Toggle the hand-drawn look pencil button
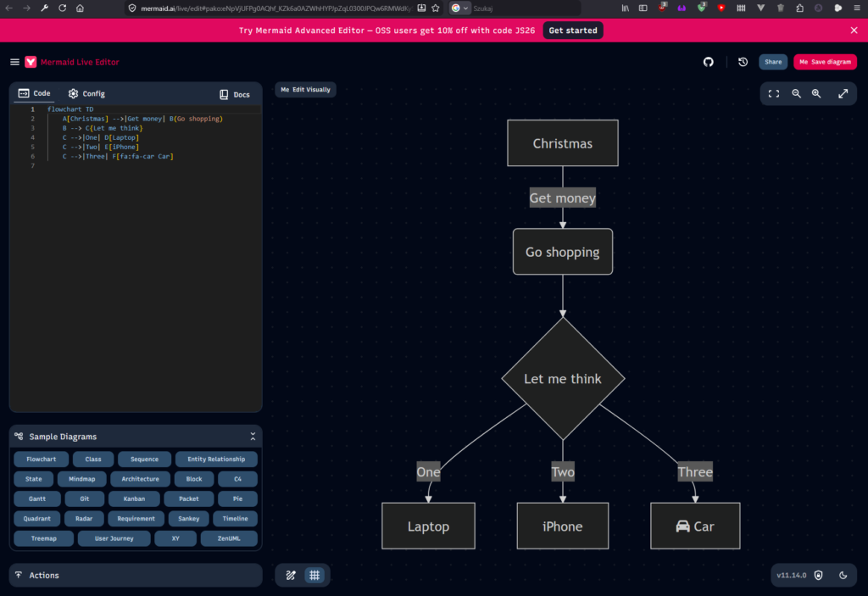This screenshot has width=868, height=596. 291,575
